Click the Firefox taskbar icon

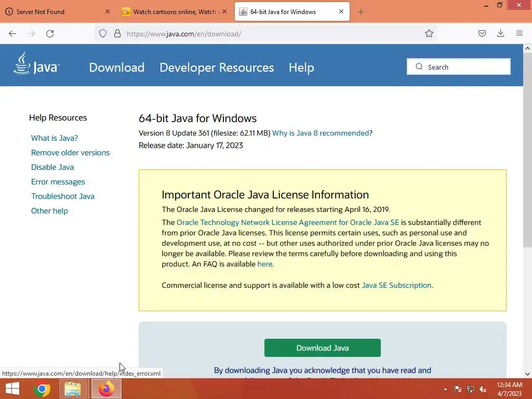pyautogui.click(x=106, y=389)
